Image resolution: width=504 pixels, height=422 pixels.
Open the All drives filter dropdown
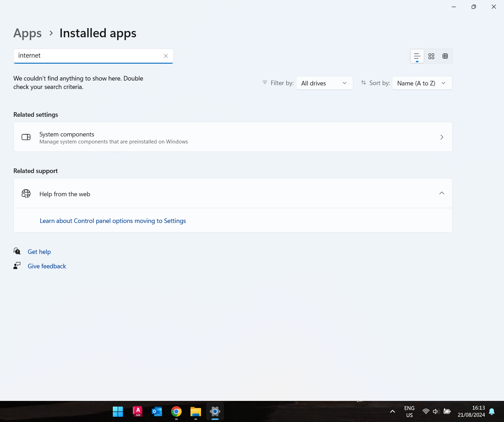coord(324,83)
